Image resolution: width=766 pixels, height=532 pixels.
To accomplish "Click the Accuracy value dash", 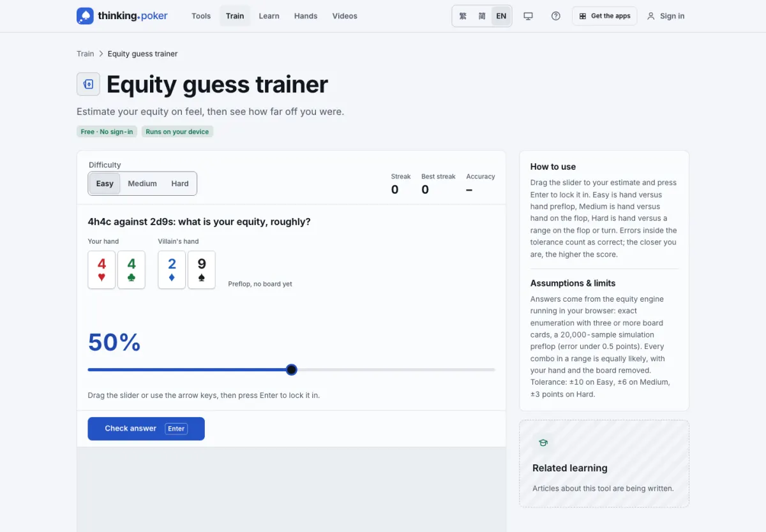I will coord(469,189).
